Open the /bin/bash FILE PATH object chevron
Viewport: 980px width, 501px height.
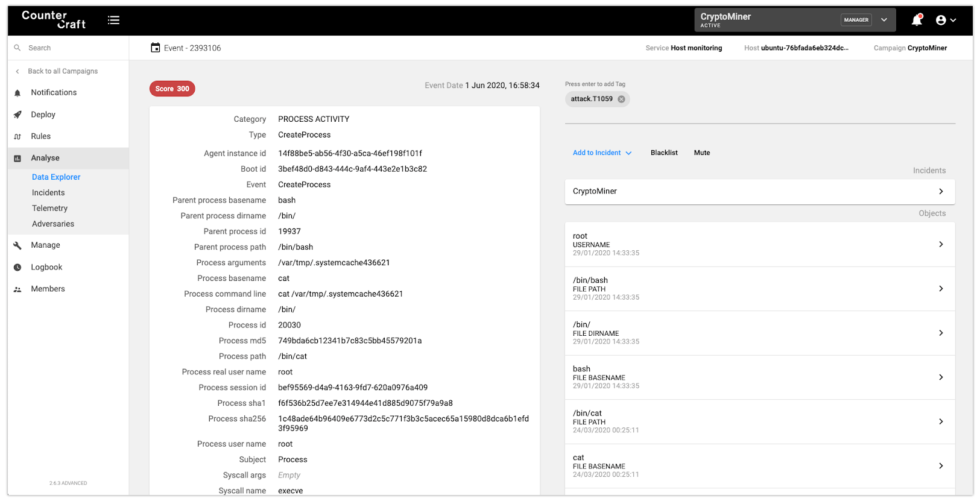click(x=941, y=289)
